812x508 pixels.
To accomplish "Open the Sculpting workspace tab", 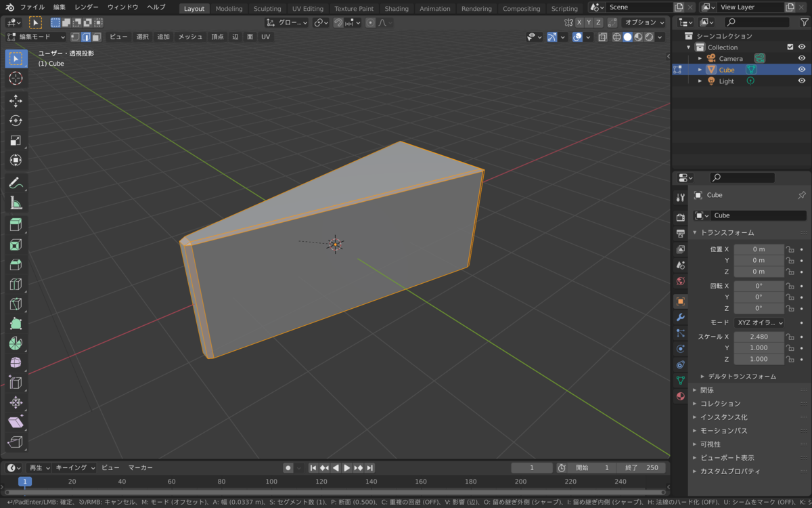I will click(267, 9).
